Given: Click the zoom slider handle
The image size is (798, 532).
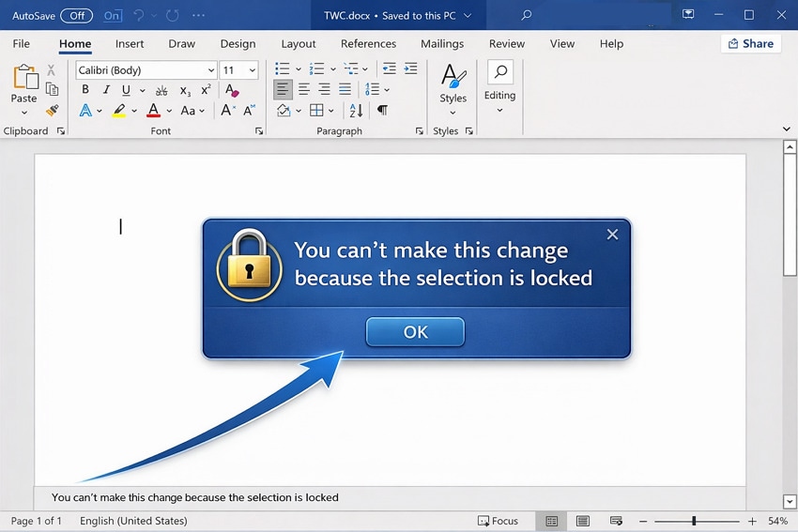Looking at the screenshot, I should click(x=694, y=521).
